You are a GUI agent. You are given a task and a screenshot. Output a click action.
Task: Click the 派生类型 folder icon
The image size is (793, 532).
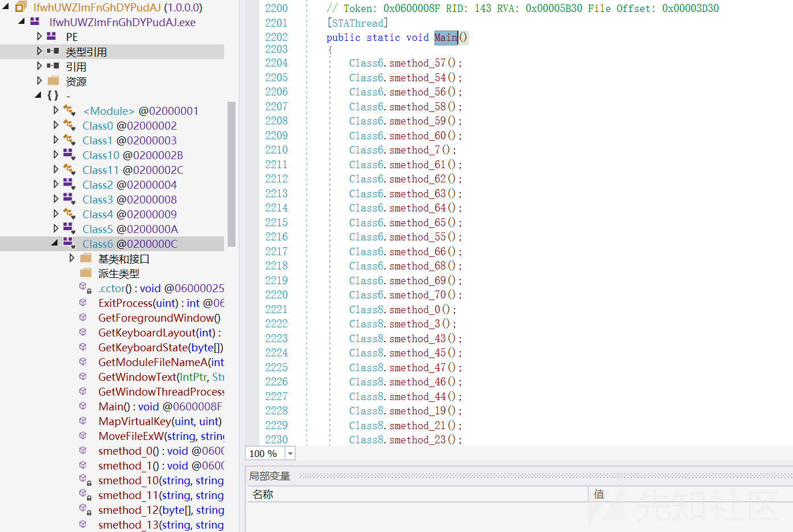click(x=86, y=273)
